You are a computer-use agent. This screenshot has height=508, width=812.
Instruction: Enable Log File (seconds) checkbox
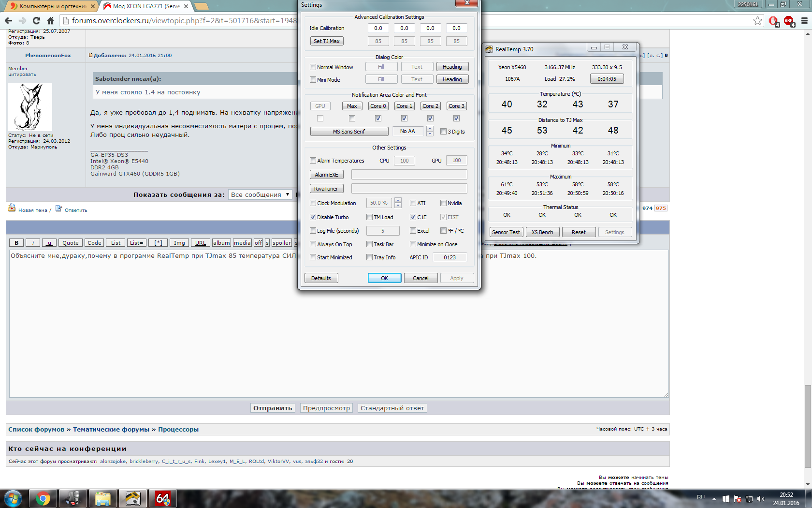pos(313,231)
